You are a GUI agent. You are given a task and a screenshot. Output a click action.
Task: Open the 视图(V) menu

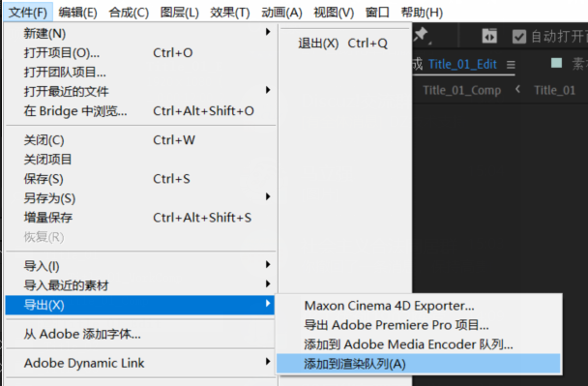point(334,13)
